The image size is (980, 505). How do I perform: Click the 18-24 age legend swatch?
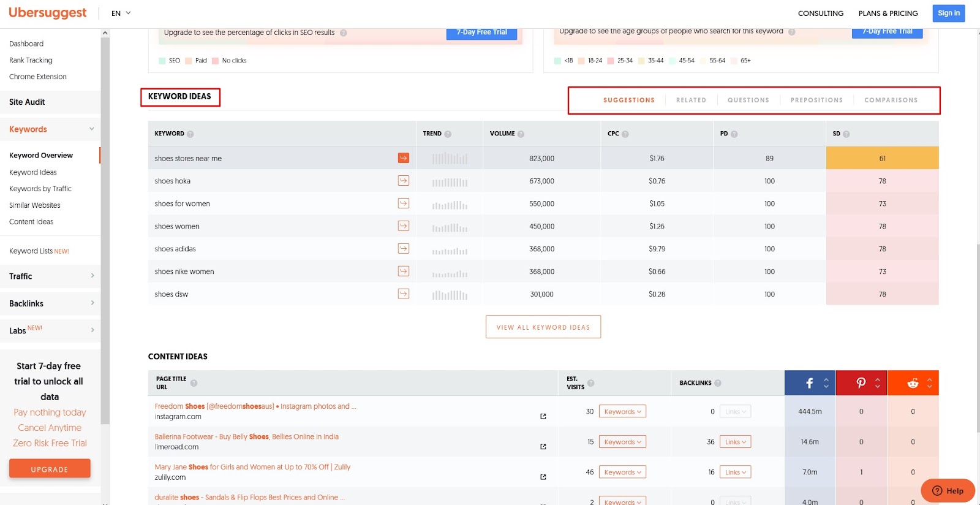tap(581, 61)
